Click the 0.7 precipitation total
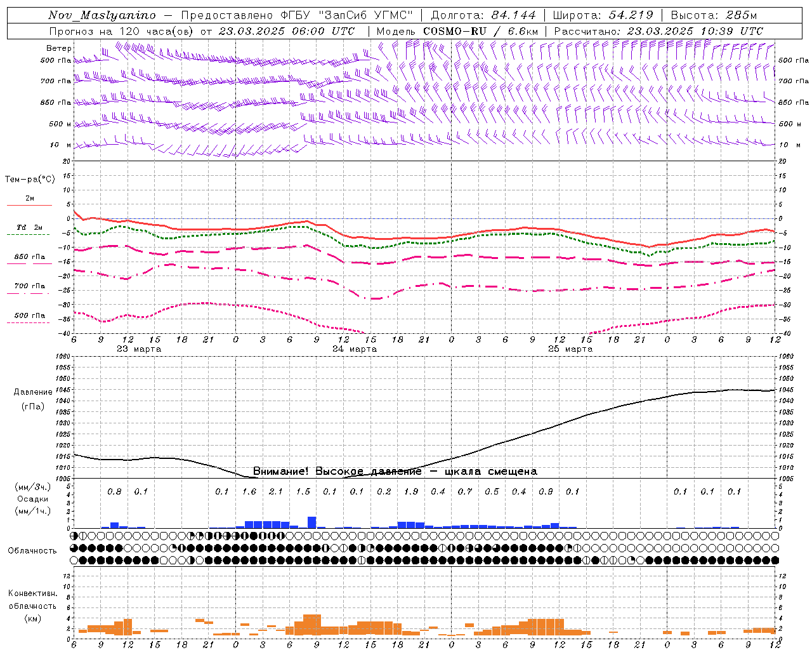Screen dimensions: 812x650 [465, 491]
